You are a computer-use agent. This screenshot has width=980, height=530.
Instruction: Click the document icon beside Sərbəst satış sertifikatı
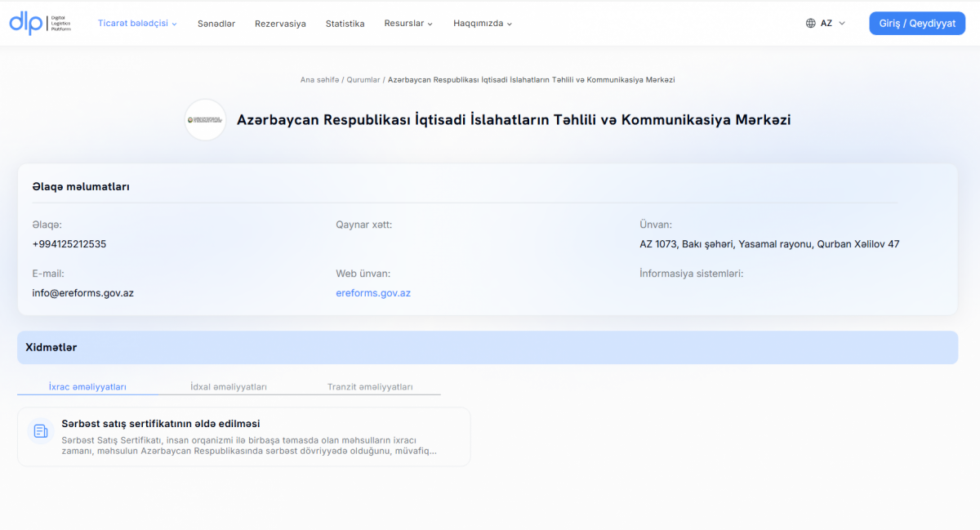(40, 430)
